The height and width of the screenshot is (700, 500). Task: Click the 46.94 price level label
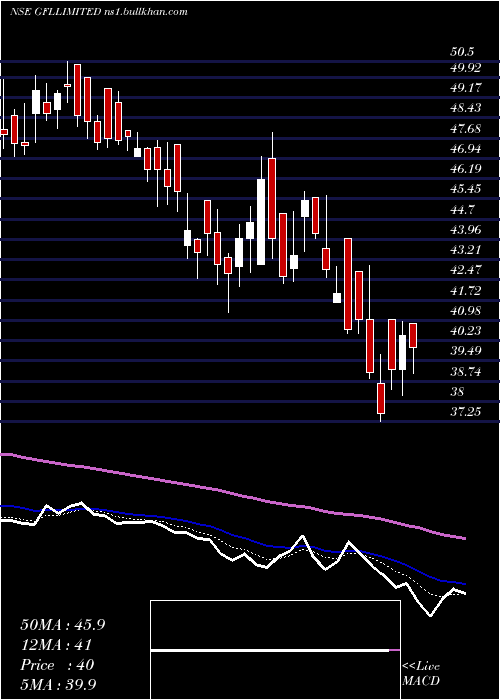465,149
